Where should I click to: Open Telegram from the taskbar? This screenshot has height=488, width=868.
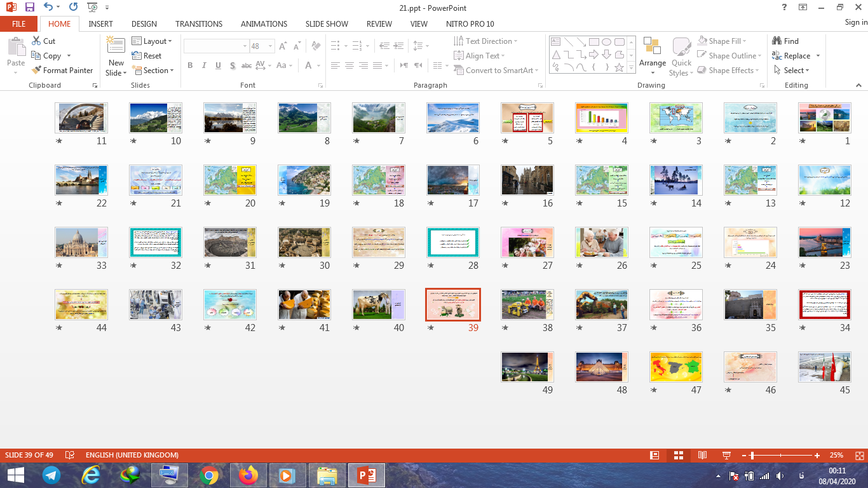click(51, 475)
